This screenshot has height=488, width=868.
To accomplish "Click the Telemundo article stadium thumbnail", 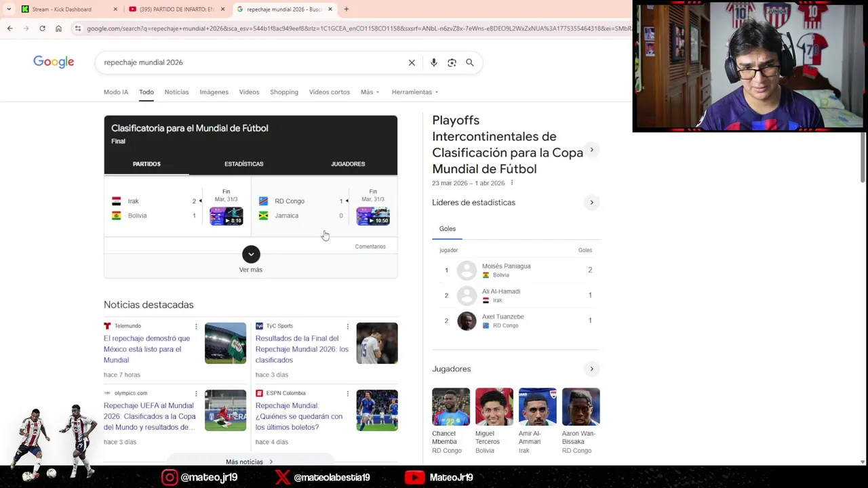I will pos(226,343).
